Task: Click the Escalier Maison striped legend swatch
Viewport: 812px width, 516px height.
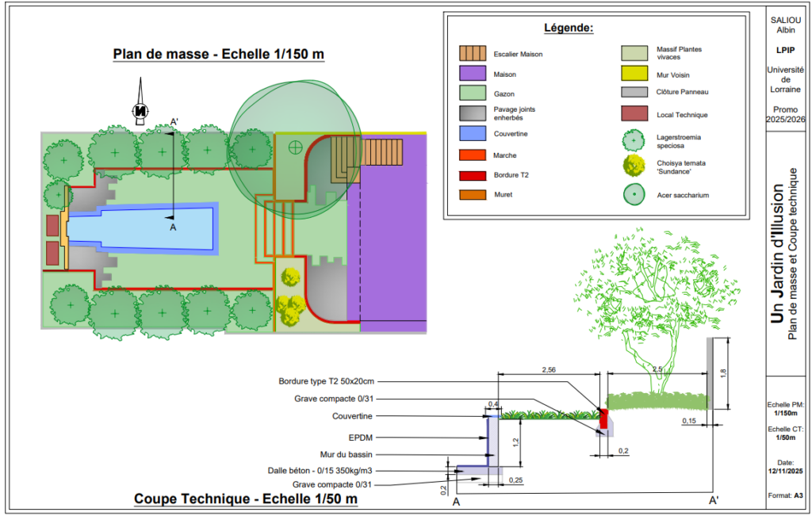Action: click(x=473, y=53)
